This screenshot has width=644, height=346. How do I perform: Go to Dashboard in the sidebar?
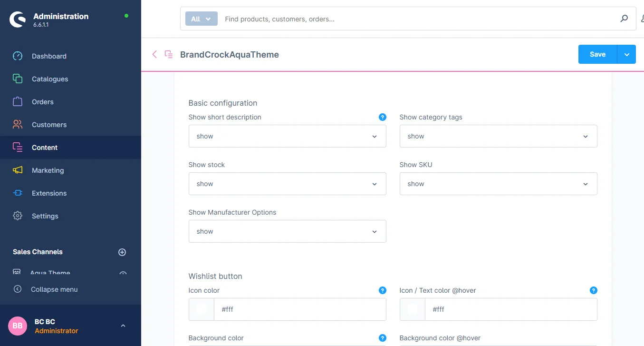coord(49,56)
